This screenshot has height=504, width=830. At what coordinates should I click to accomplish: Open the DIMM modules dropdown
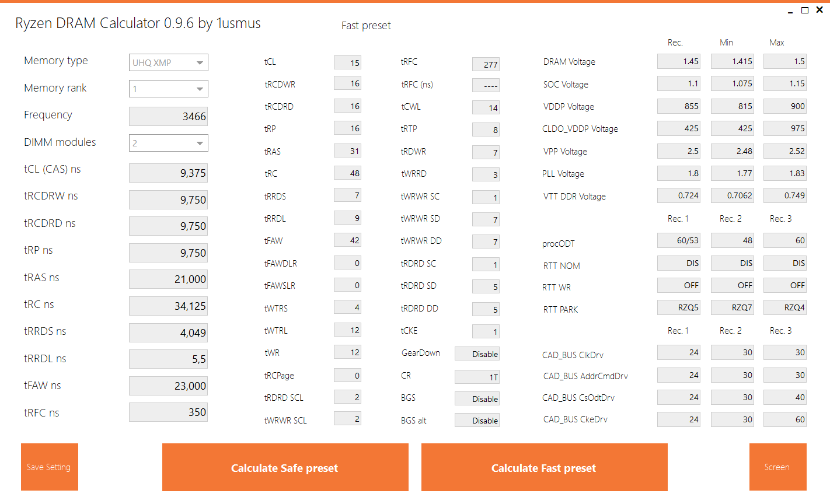pyautogui.click(x=168, y=143)
